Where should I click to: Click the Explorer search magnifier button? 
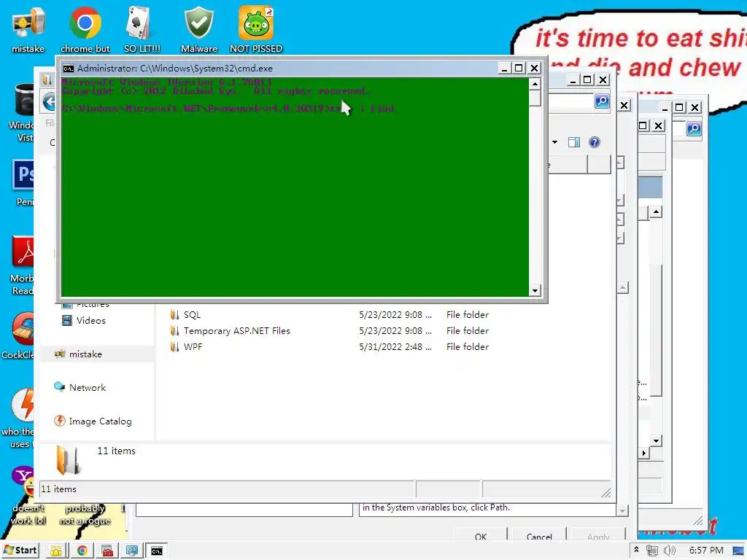[602, 101]
